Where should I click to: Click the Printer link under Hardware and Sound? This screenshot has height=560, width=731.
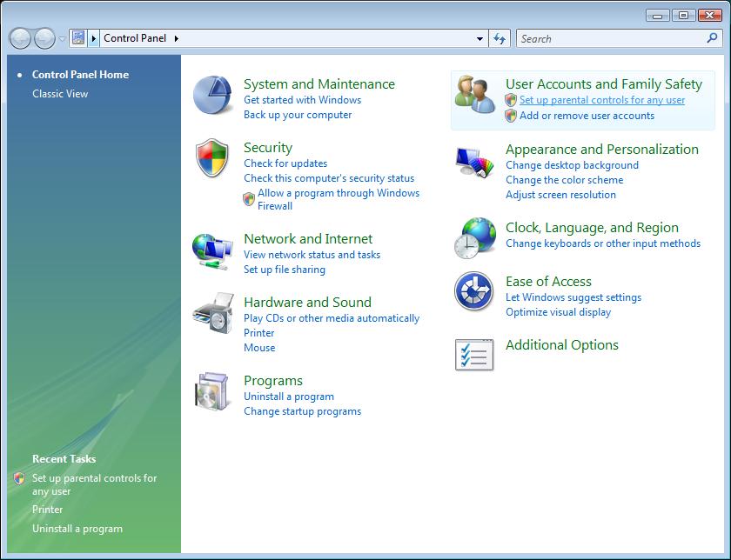(259, 333)
